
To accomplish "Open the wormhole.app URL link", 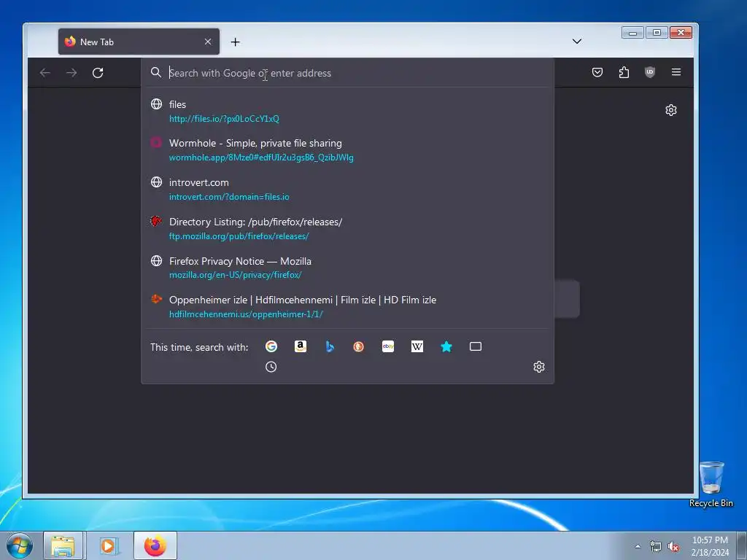I will 261,157.
